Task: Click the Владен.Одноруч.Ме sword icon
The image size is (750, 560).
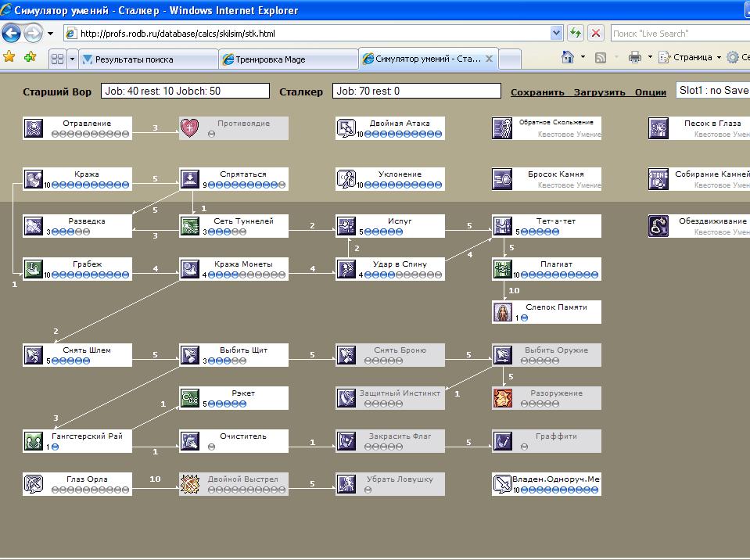Action: tap(503, 484)
